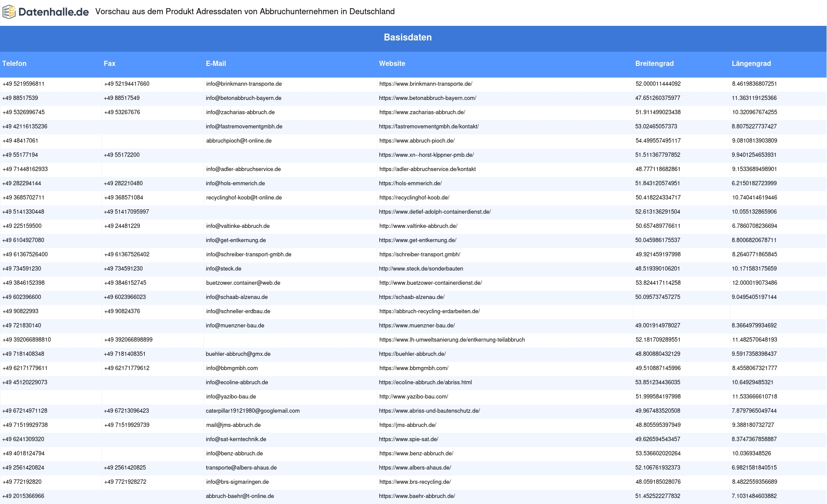Open https://buehler-abbruch.de/ link
The width and height of the screenshot is (827, 504).
click(x=412, y=354)
